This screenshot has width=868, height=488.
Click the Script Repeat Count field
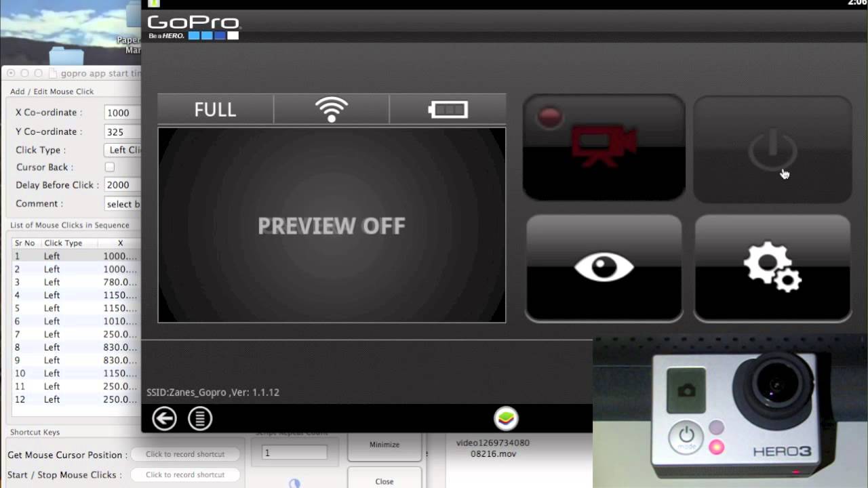coord(294,453)
